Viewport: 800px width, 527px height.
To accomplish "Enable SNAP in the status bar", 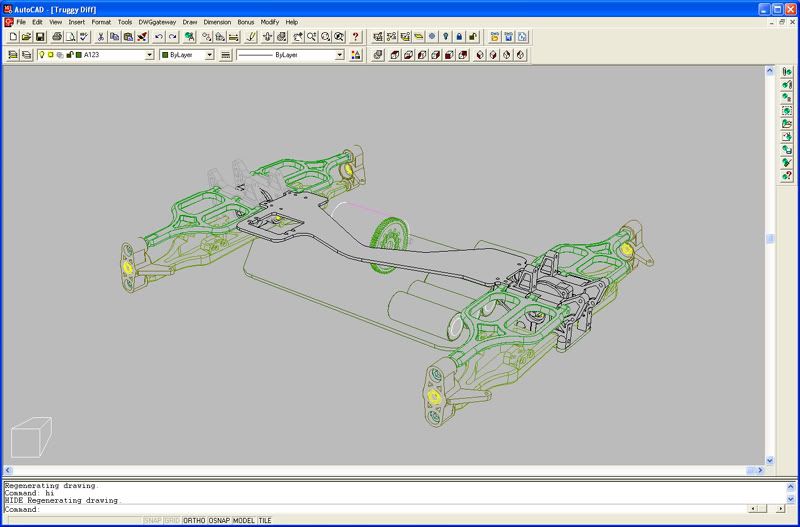I will (x=153, y=521).
